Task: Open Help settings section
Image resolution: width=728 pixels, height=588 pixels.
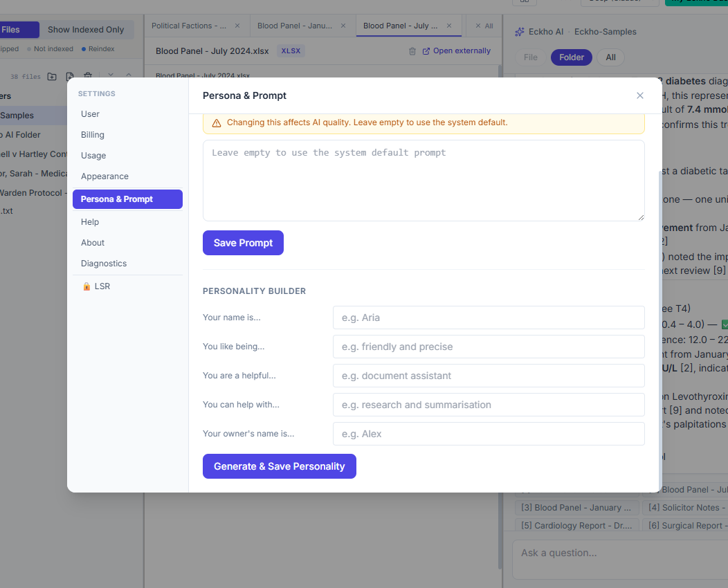Action: click(128, 222)
